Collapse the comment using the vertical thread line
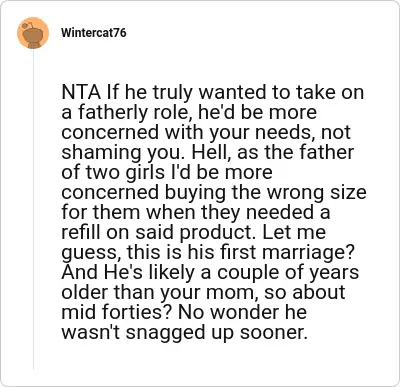Screen dimensions: 400x387 33,209
